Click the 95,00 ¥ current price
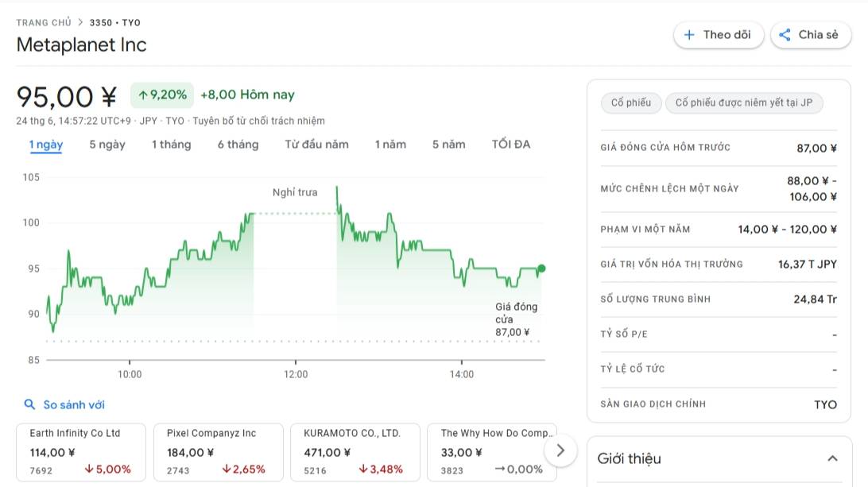Screen dimensions: 868x487 coord(67,97)
